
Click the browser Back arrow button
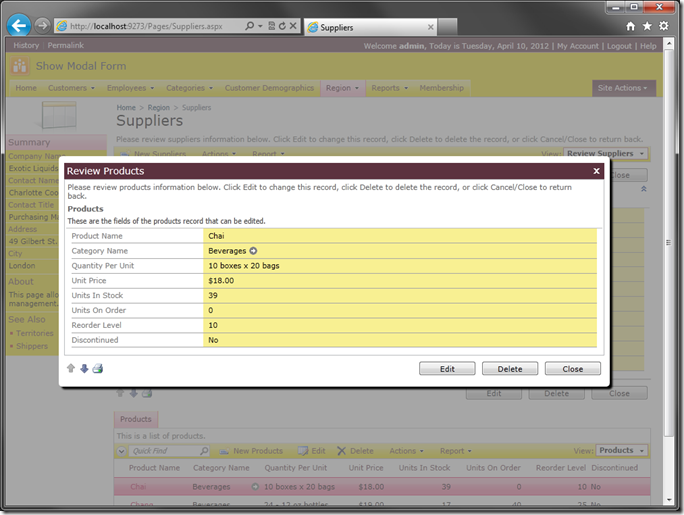19,26
